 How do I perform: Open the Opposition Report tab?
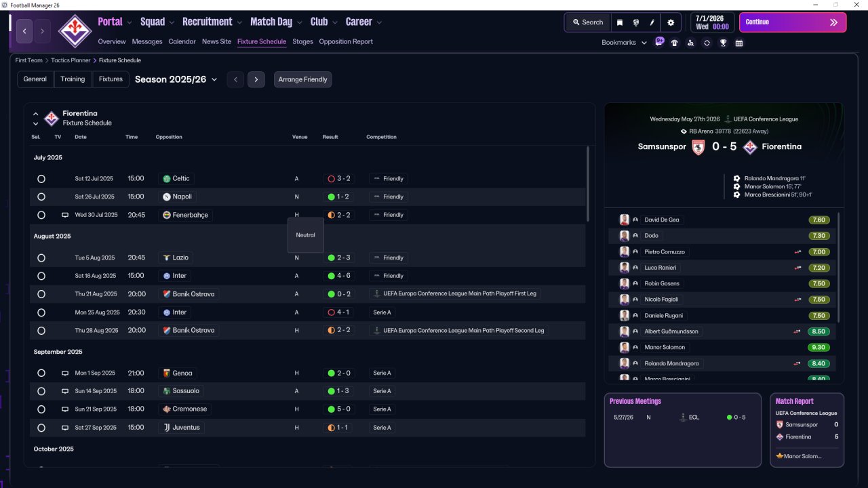click(x=346, y=41)
